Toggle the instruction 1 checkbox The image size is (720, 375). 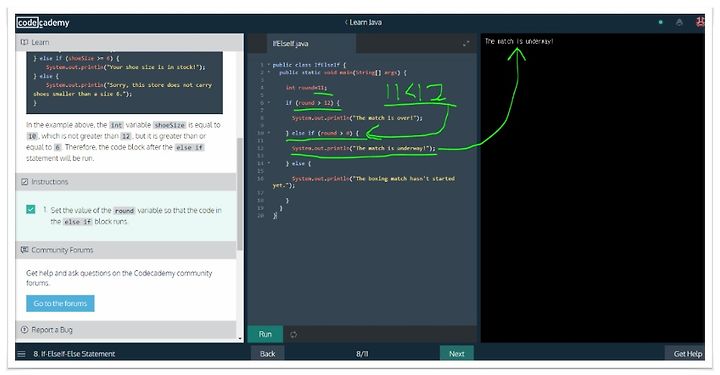coord(31,209)
